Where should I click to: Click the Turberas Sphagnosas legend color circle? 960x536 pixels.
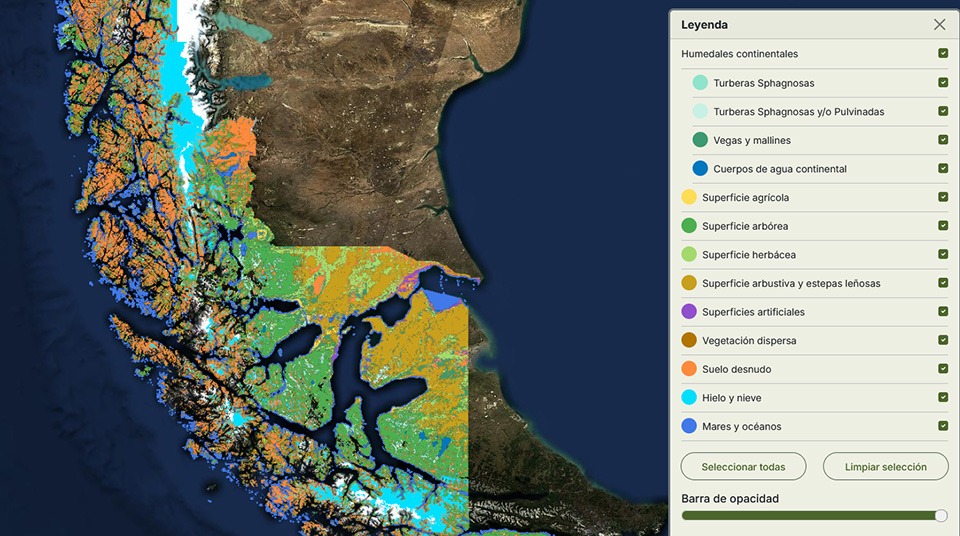coord(700,83)
